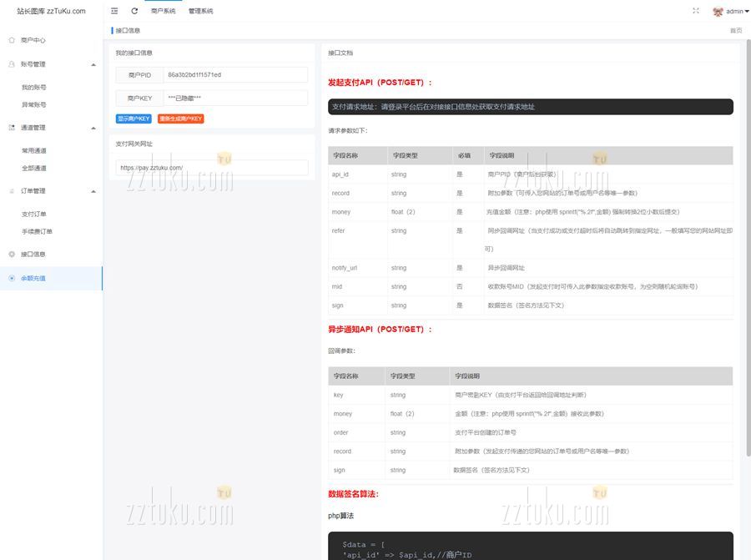Viewport: 751px width, 560px height.
Task: Click the blue 显示商户KEY button
Action: point(134,119)
